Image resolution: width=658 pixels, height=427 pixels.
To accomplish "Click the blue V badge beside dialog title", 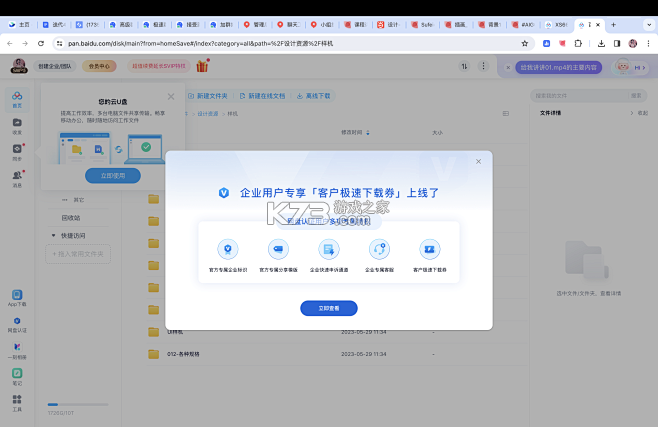I will pyautogui.click(x=224, y=193).
